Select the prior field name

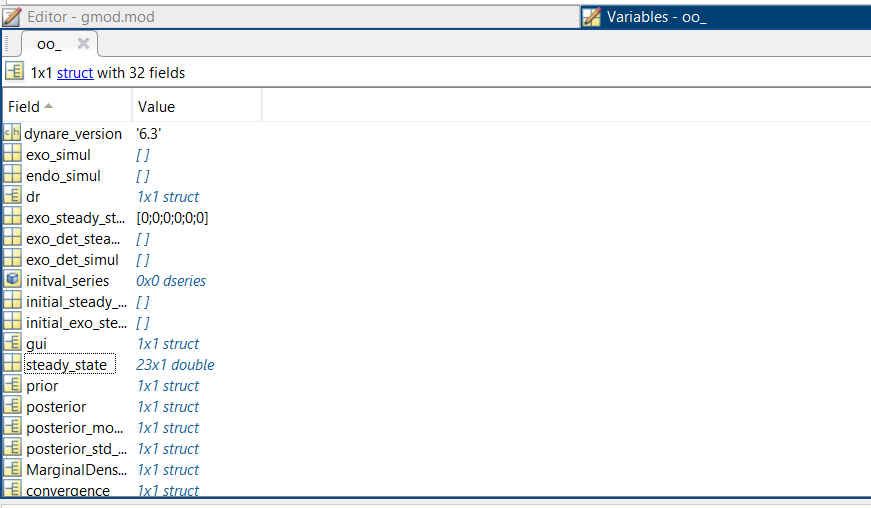point(42,386)
